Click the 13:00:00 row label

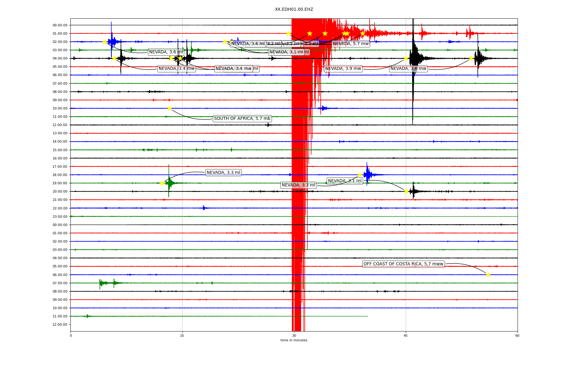[60, 133]
